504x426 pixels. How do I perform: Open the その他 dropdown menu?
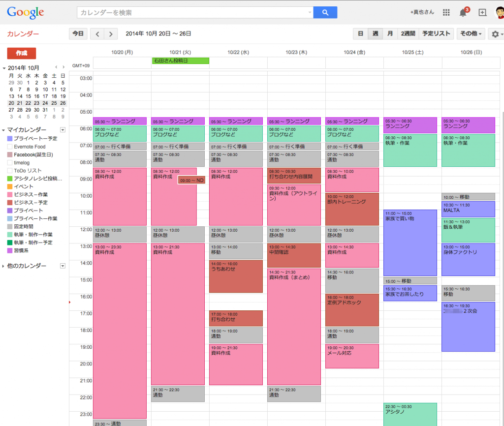[471, 34]
